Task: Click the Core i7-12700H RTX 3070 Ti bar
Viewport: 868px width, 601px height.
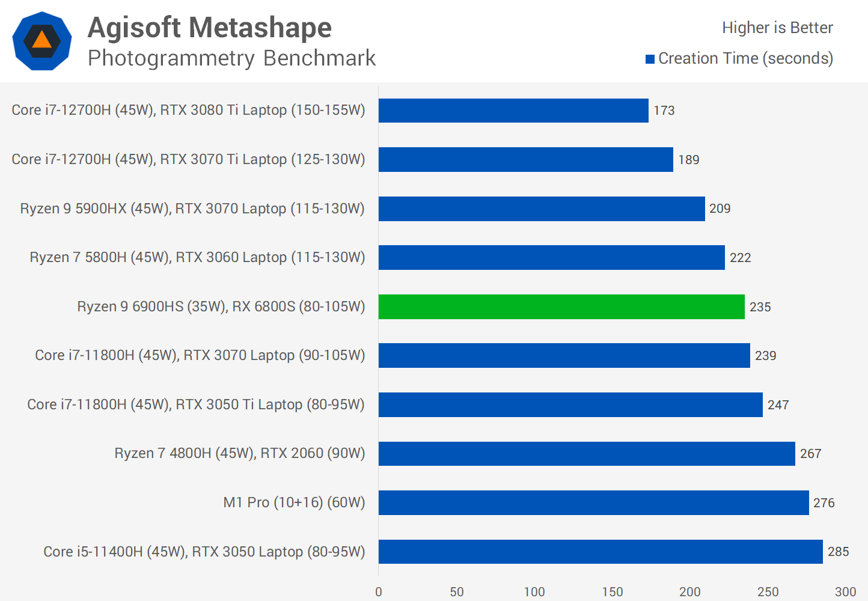Action: point(525,160)
